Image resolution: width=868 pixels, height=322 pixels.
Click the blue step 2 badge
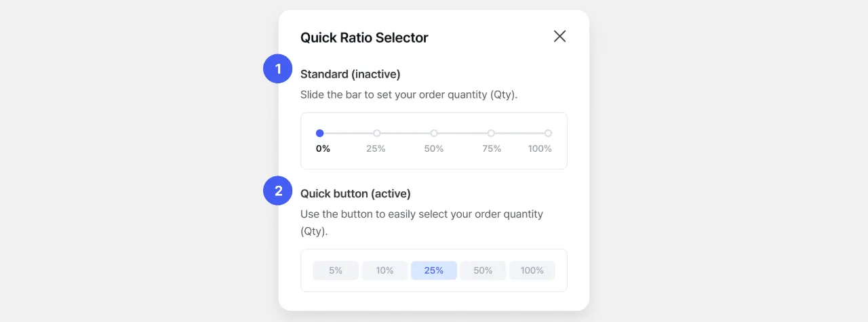(277, 191)
